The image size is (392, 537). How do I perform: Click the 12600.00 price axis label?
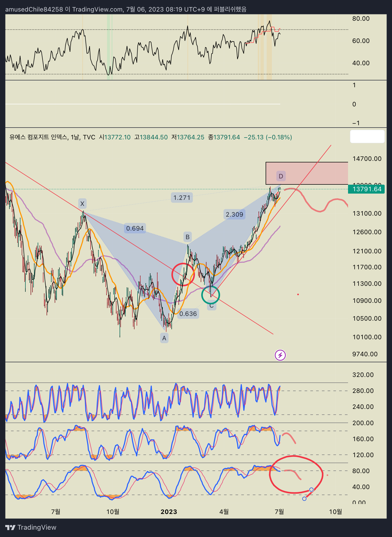point(367,232)
